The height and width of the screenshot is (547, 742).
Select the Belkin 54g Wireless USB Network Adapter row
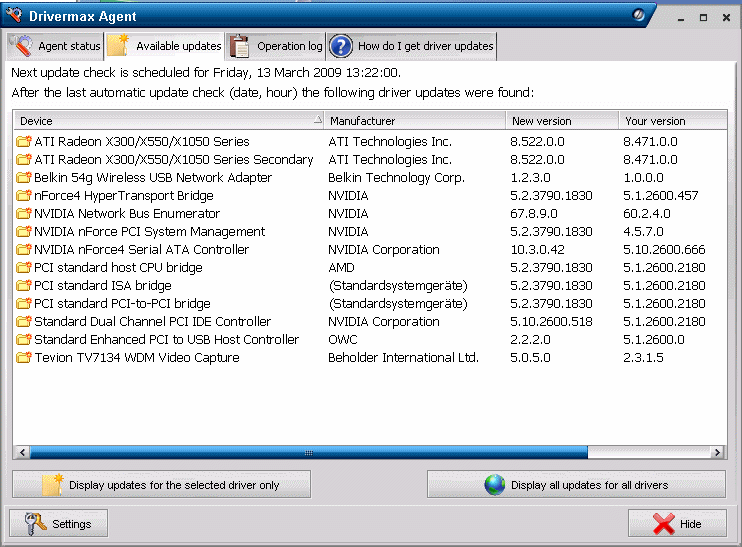tap(370, 177)
